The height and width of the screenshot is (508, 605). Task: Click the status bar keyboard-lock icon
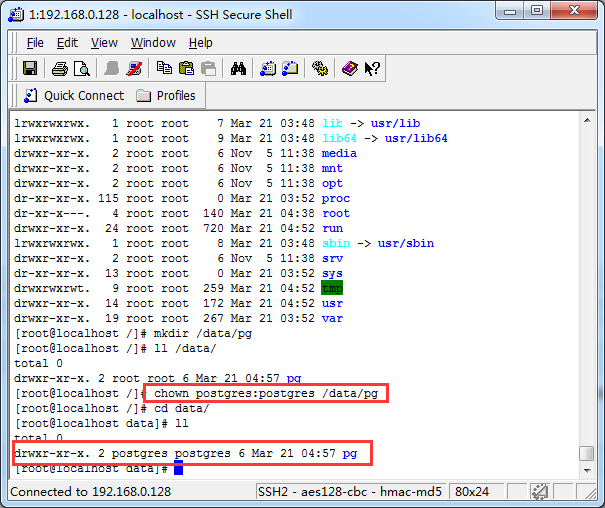tap(540, 491)
